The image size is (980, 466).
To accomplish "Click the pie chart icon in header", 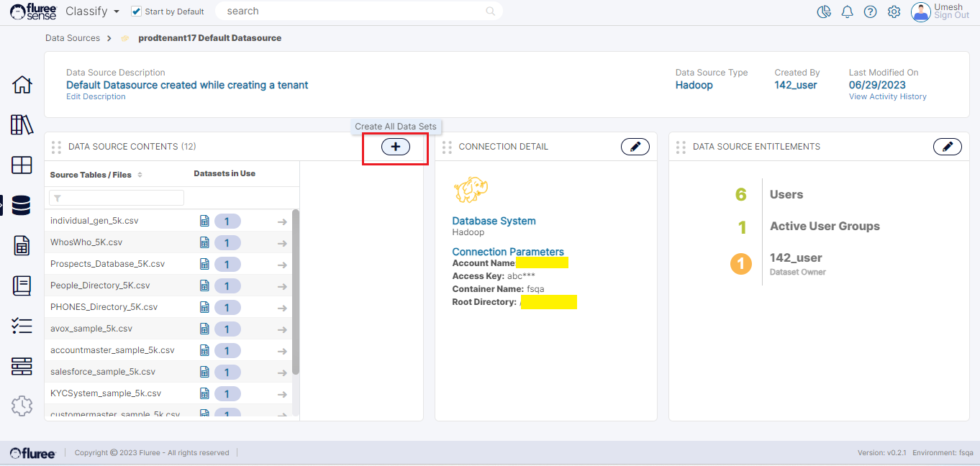I will (x=824, y=12).
